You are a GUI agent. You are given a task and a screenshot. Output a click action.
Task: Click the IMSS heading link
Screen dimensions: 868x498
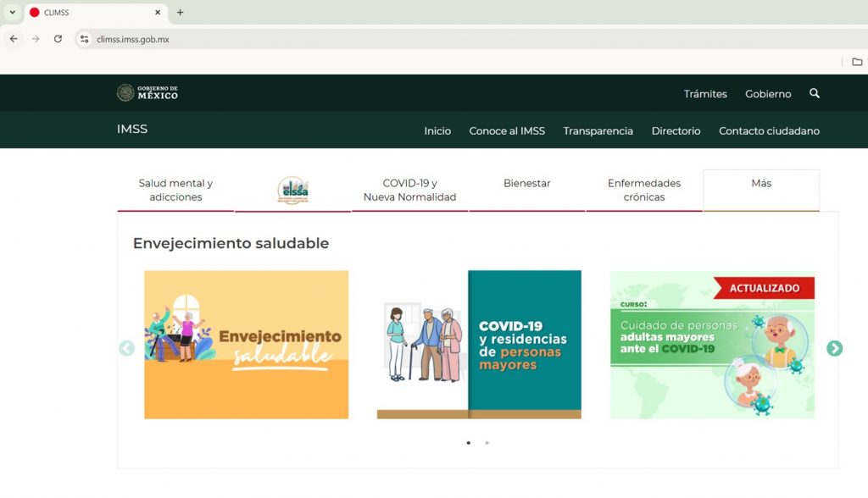click(131, 129)
